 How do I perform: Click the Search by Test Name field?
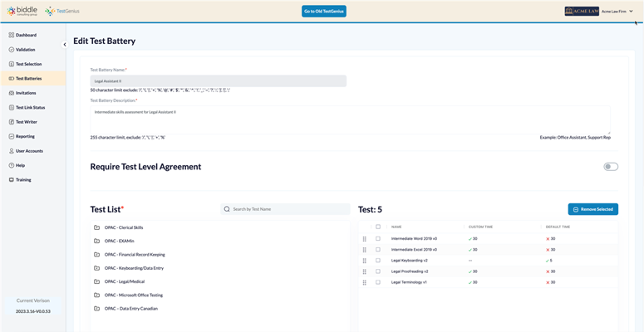(285, 209)
